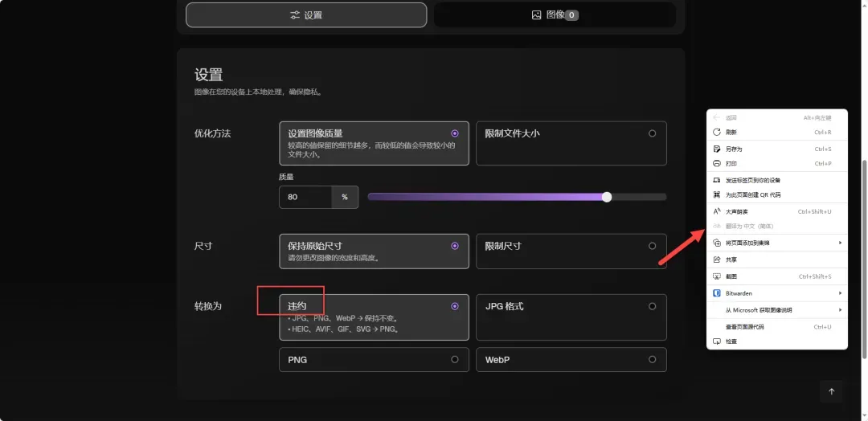
Task: Click the send-tab-to-device icon (发送标签页到你的设备)
Action: click(716, 180)
